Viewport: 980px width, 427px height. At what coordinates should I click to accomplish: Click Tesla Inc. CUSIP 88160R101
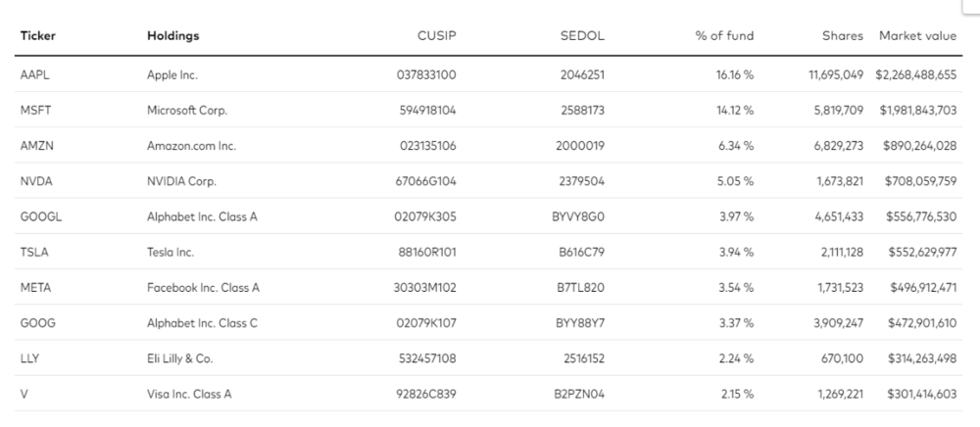tap(427, 253)
